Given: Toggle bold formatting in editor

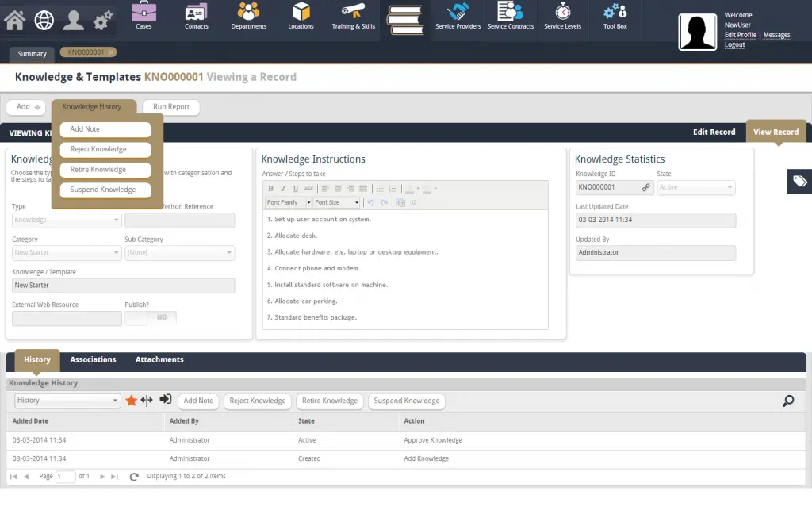Looking at the screenshot, I should 271,189.
